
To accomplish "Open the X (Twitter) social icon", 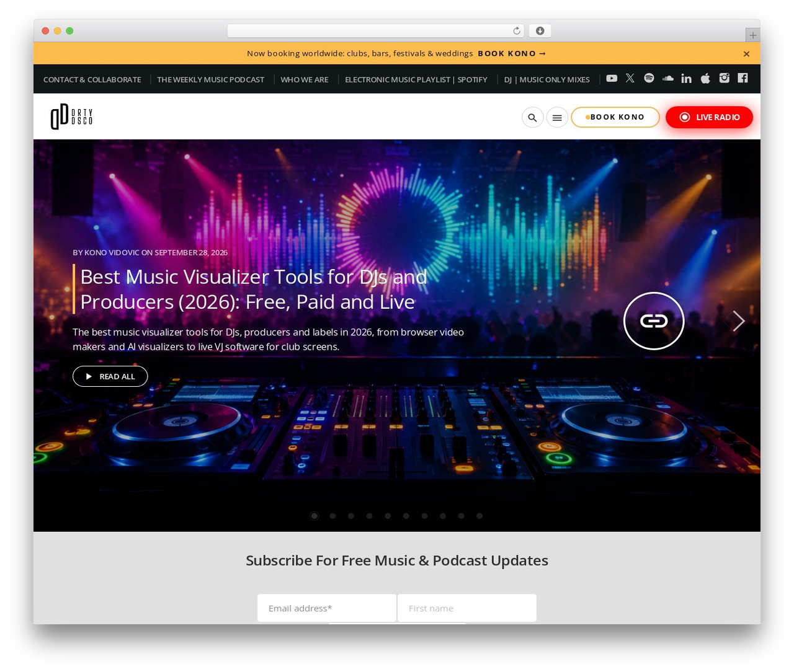I will tap(630, 78).
